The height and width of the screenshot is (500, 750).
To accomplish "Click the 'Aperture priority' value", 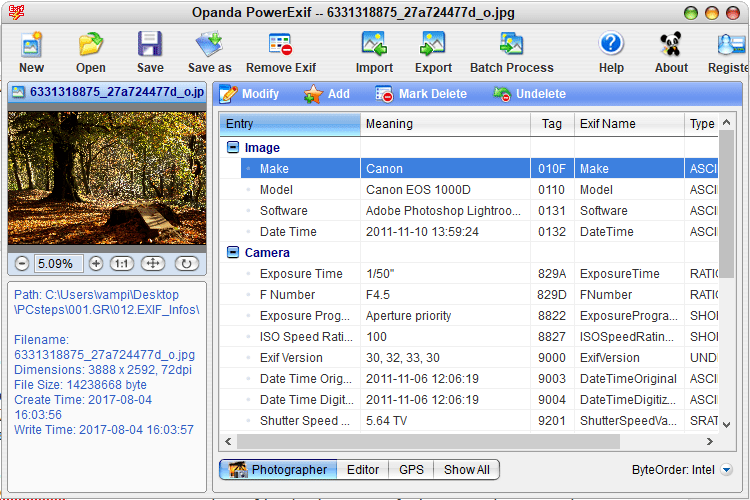I will click(x=408, y=316).
